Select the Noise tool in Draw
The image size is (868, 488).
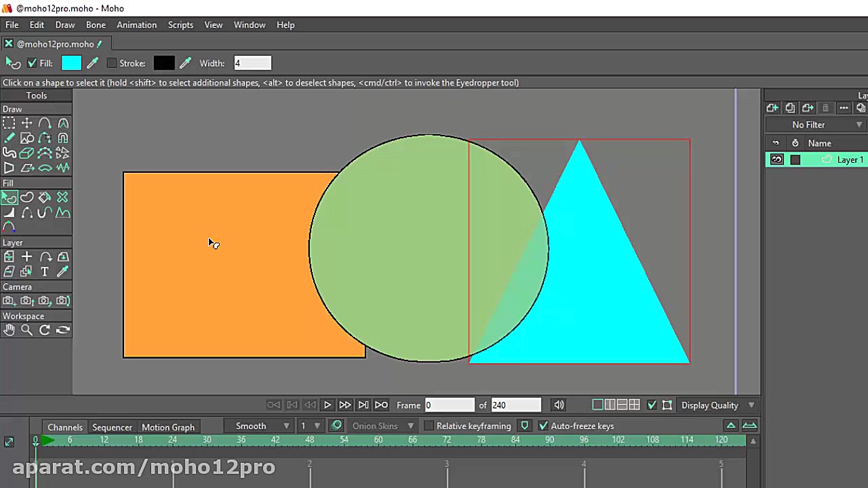pyautogui.click(x=63, y=168)
